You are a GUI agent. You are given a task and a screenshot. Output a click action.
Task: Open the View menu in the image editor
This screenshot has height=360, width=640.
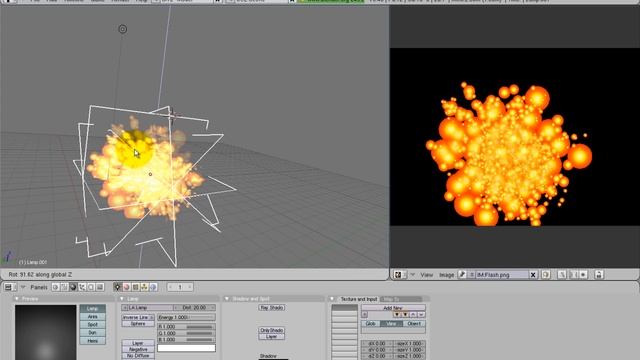pos(427,275)
